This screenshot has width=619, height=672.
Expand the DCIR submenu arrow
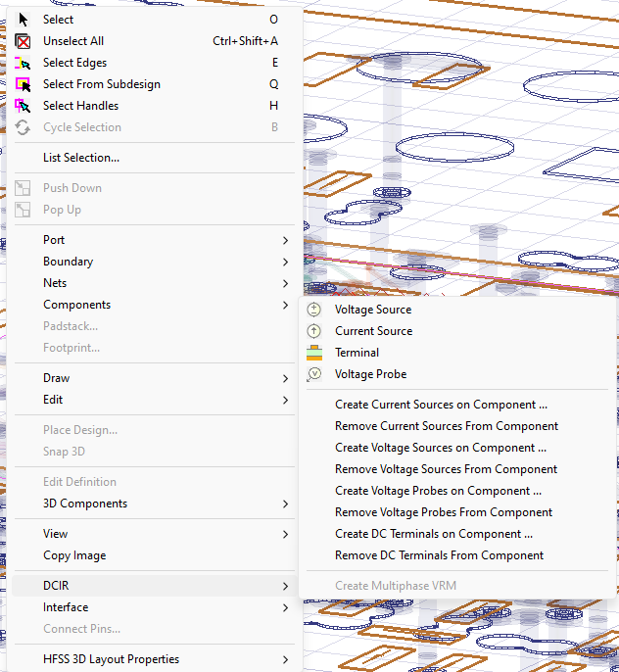point(285,586)
